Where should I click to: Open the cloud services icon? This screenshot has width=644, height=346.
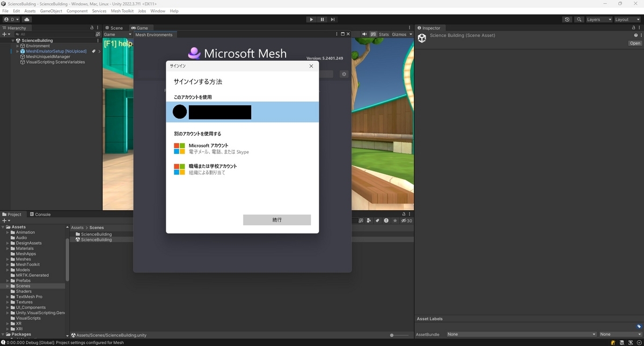click(27, 19)
